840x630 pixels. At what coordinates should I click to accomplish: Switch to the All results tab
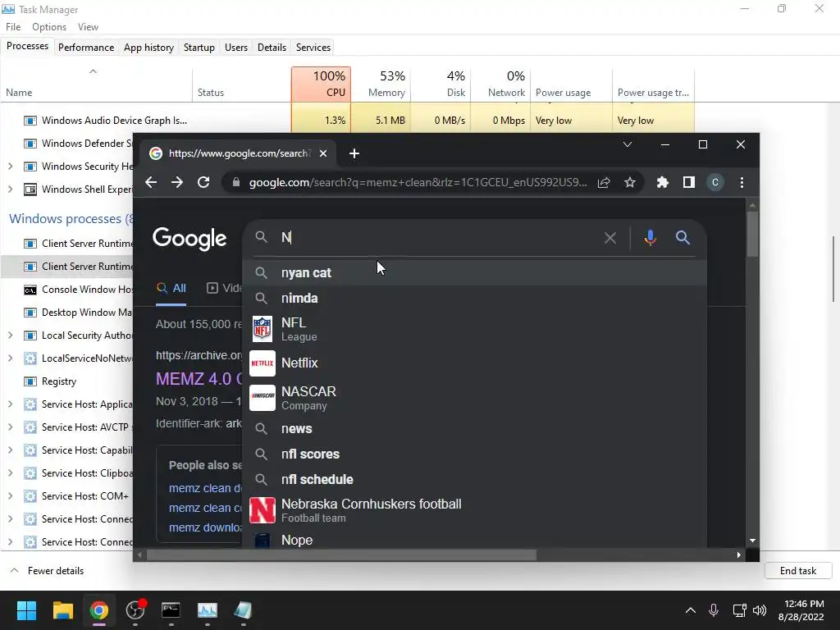click(171, 288)
